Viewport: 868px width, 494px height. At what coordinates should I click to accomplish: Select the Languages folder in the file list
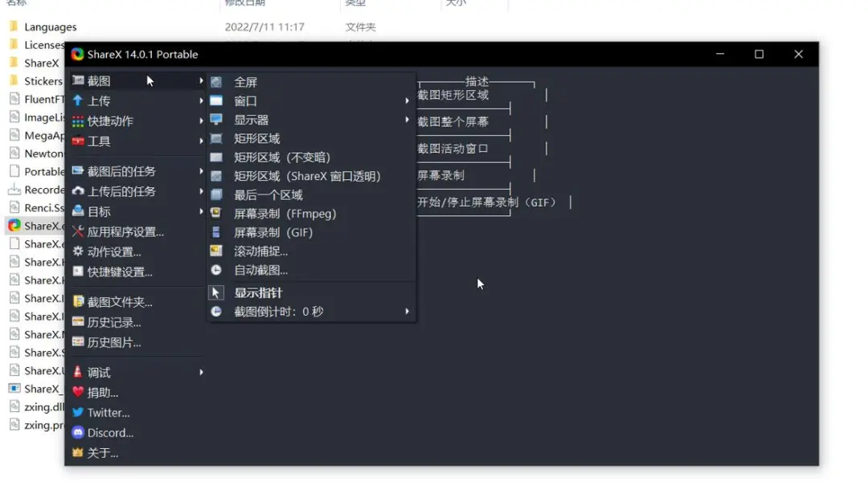tap(51, 27)
